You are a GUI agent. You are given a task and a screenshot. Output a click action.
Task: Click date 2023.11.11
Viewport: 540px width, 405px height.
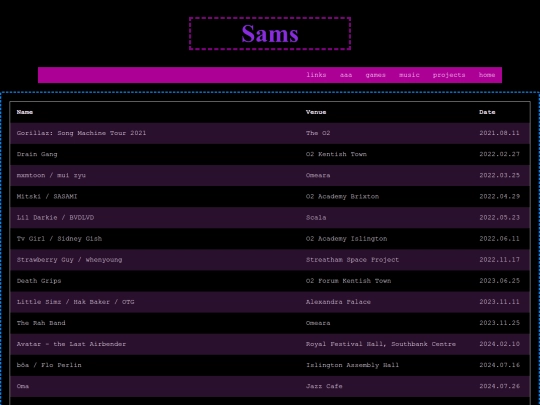499,302
